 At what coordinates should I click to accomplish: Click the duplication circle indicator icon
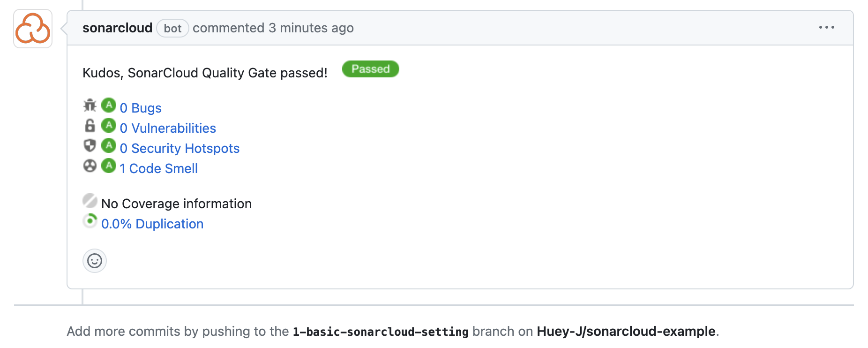90,221
